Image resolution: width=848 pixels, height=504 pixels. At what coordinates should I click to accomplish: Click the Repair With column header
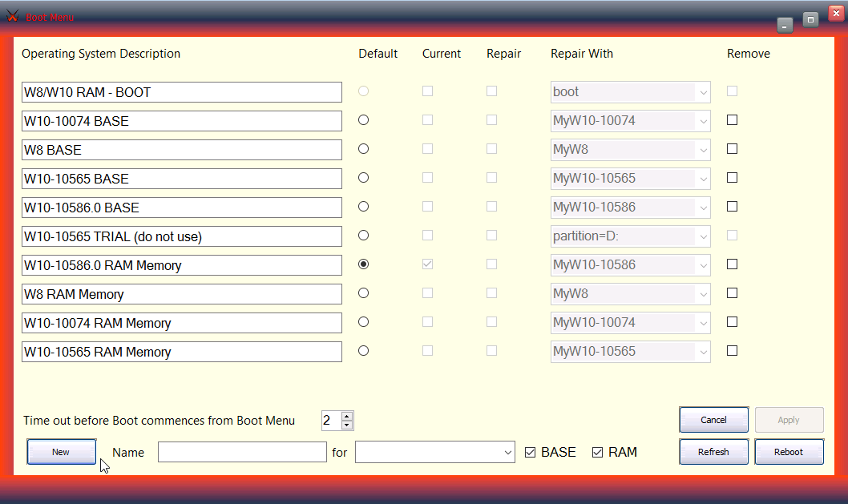(582, 54)
